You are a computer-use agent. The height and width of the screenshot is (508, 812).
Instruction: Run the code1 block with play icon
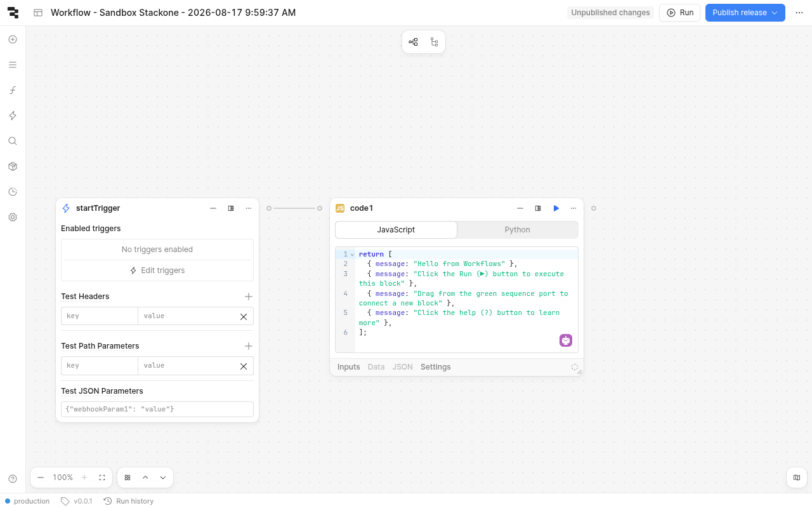tap(556, 208)
